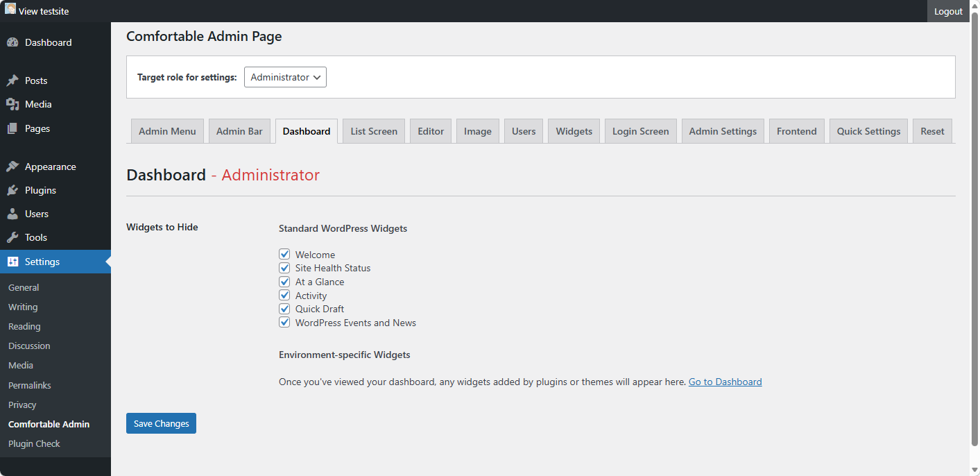This screenshot has width=980, height=476.
Task: Switch to the Login Screen tab
Action: click(x=641, y=131)
